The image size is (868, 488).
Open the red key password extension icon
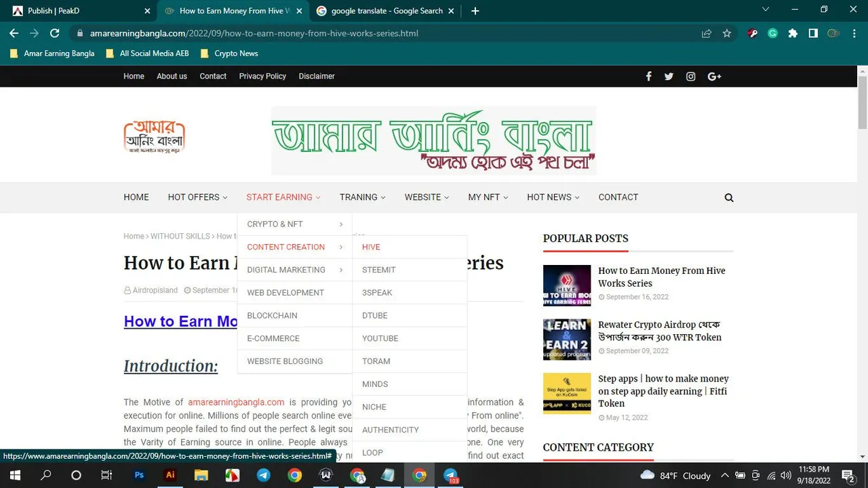pos(752,33)
